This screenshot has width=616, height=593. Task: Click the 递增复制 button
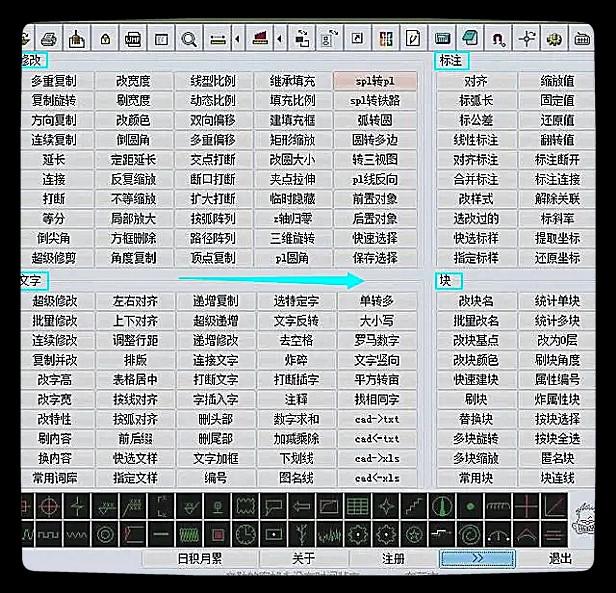point(216,301)
